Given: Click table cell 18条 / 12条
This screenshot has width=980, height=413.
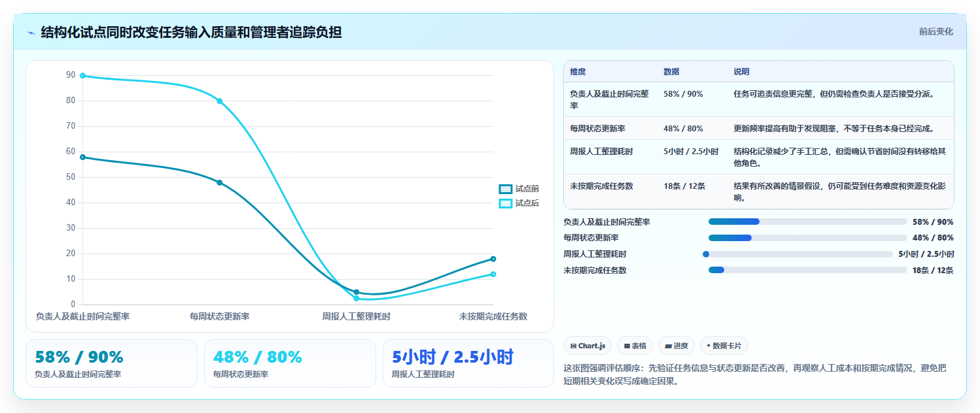Looking at the screenshot, I should coord(684,186).
